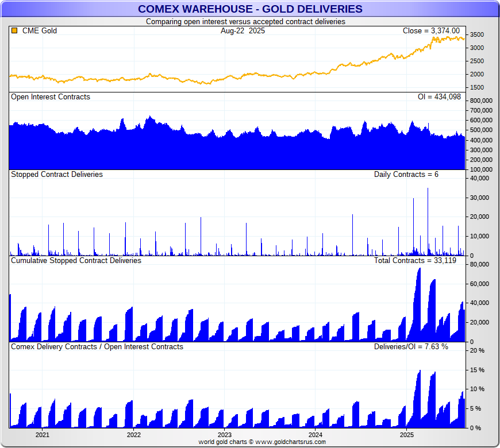Click the 15 % deliveries/OI axis tick

coord(477,370)
